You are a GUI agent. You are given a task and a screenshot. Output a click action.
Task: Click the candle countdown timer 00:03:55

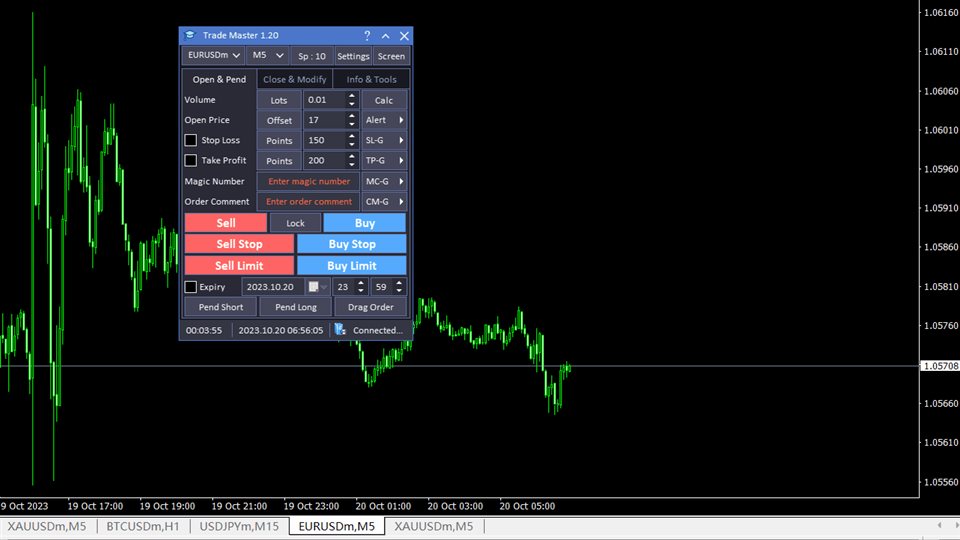point(204,330)
